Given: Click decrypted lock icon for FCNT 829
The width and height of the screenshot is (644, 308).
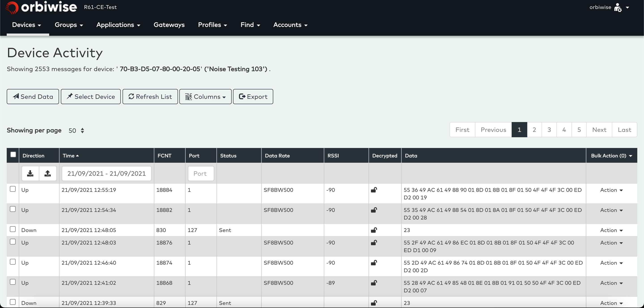Looking at the screenshot, I should point(374,303).
